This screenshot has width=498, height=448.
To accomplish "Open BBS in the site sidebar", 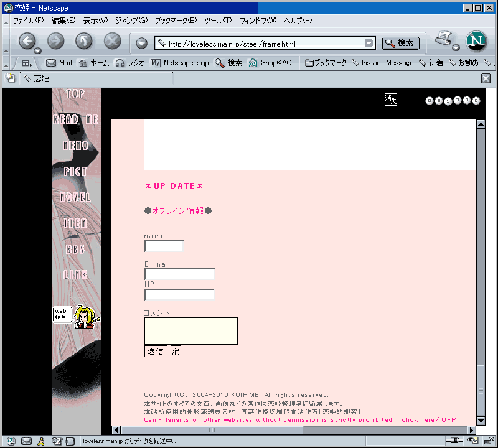I will click(75, 250).
